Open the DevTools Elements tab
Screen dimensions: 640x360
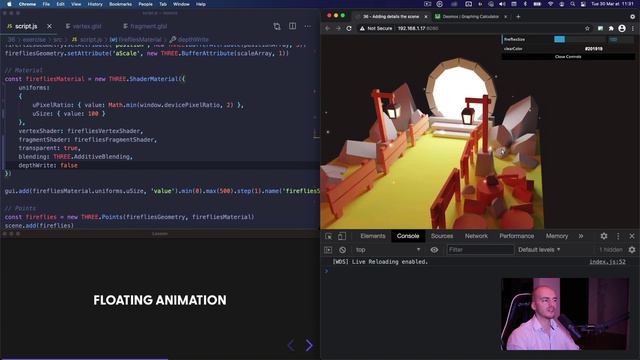coord(373,236)
